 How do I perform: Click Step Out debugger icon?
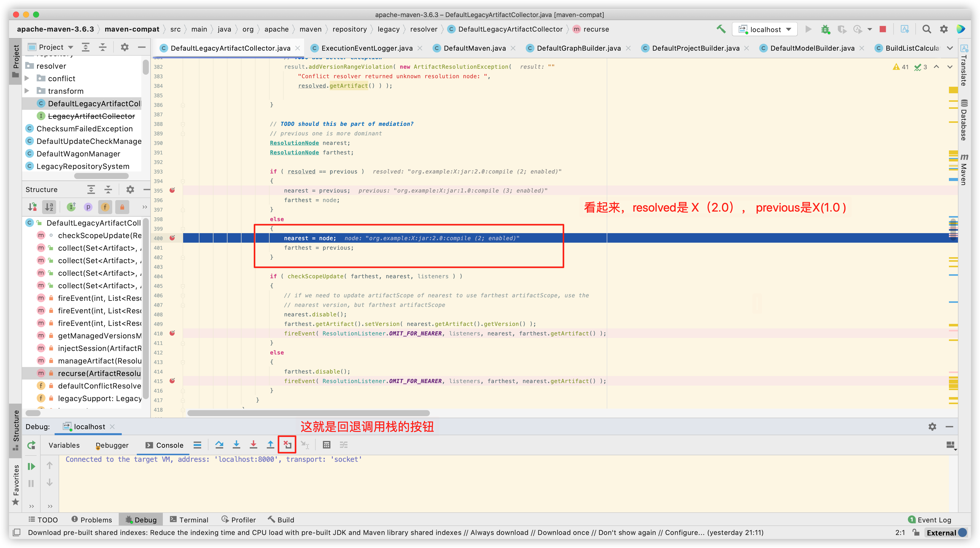tap(270, 444)
